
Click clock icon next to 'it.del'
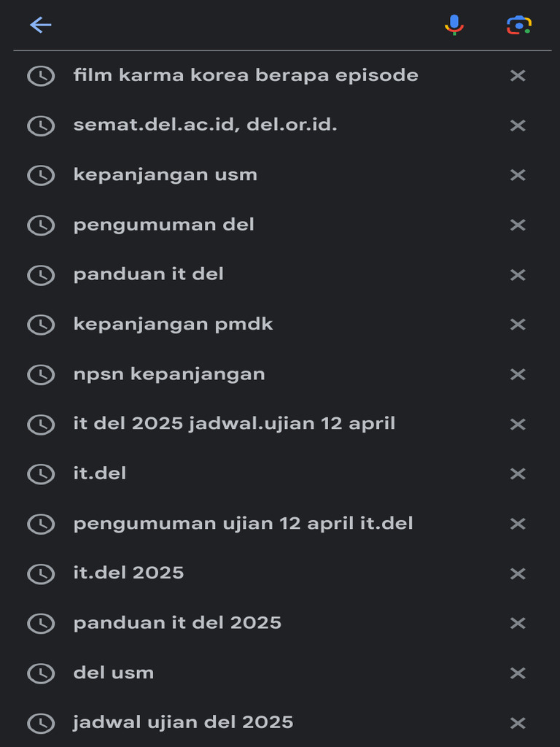[x=41, y=474]
